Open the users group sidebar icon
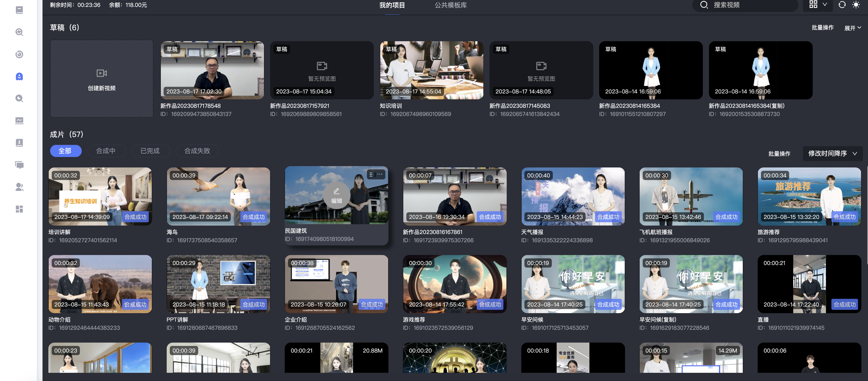 tap(19, 187)
